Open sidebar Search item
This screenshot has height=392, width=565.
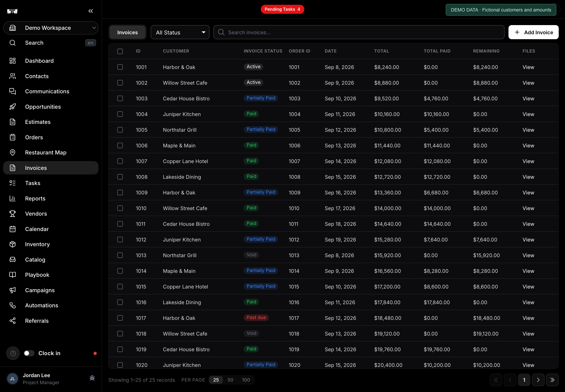point(51,43)
